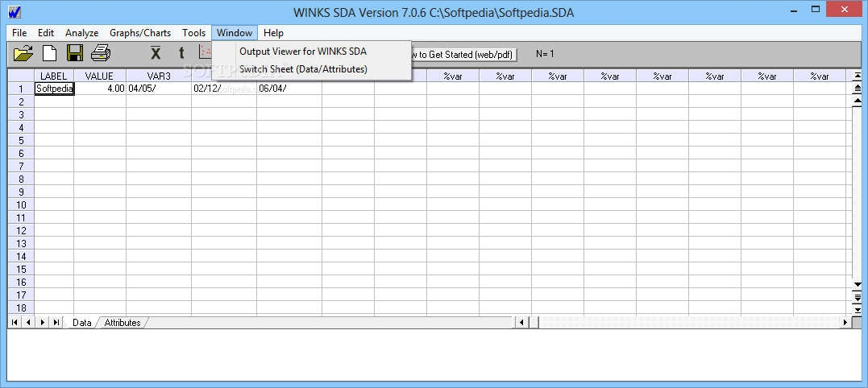Open the Help menu
Screen dimensions: 868x388
pos(273,33)
